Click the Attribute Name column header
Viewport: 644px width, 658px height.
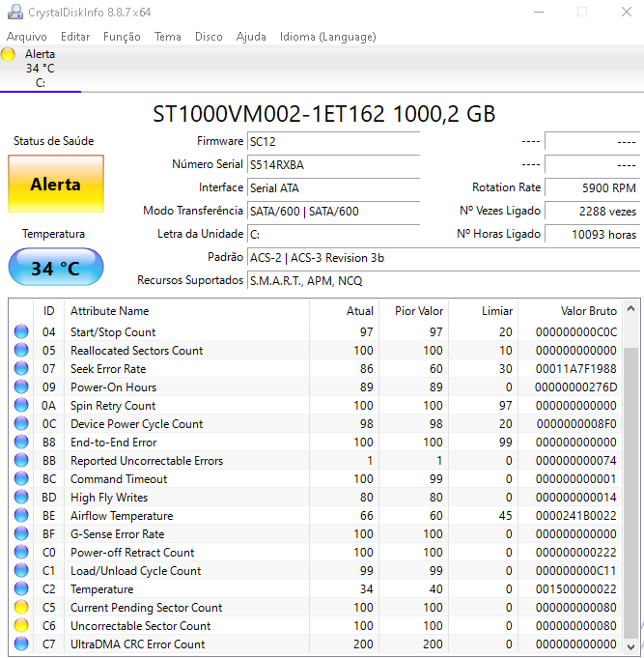pos(187,311)
